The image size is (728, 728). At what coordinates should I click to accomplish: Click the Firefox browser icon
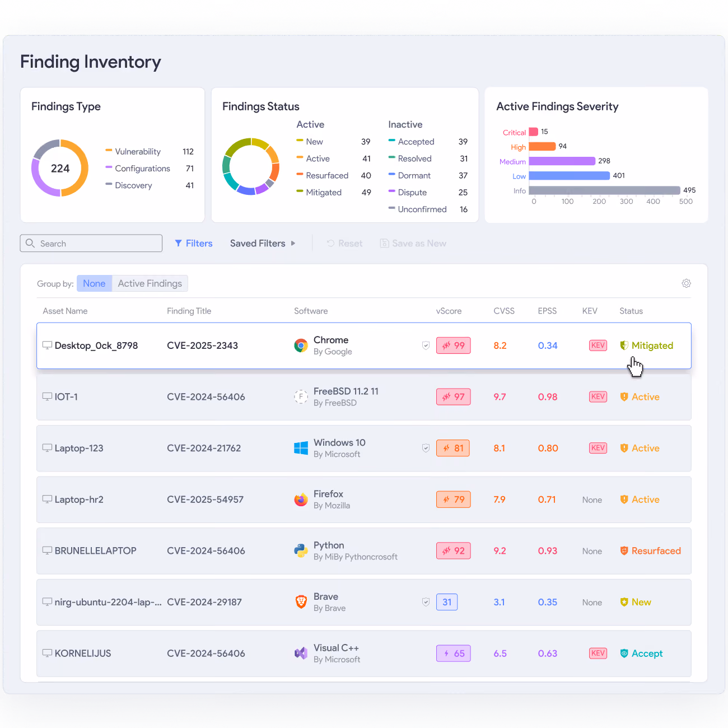click(x=301, y=500)
